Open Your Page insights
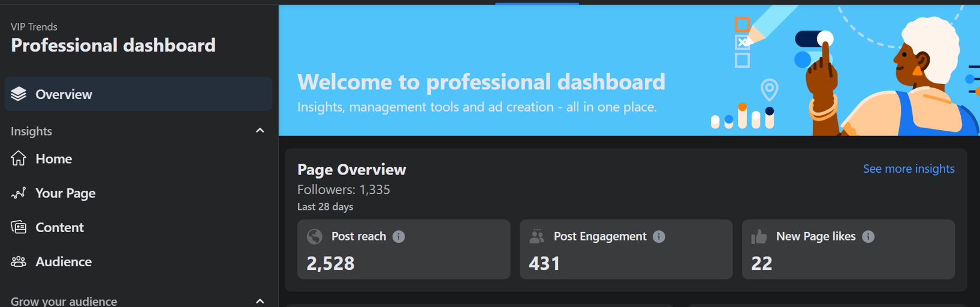This screenshot has height=307, width=980. tap(138, 193)
